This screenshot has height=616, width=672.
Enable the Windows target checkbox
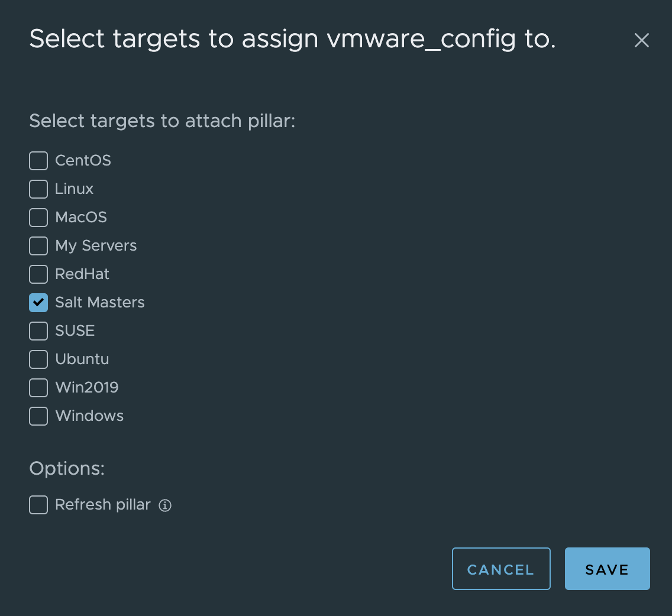click(38, 416)
